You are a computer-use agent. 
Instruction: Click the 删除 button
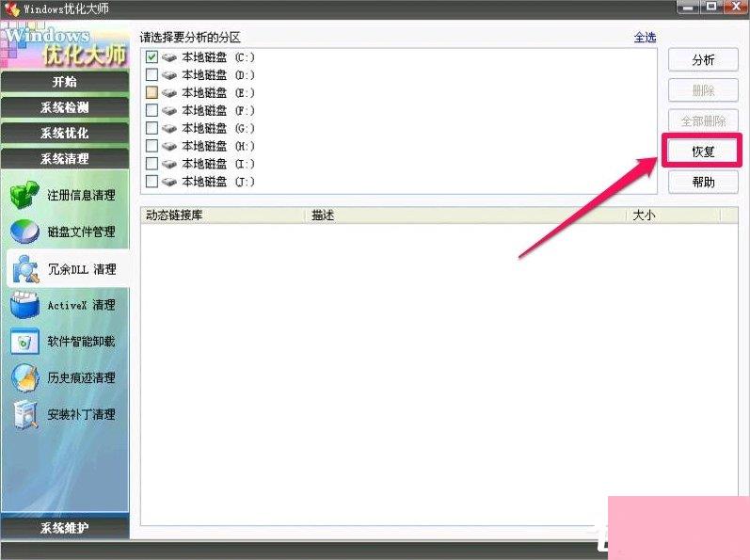[x=703, y=90]
